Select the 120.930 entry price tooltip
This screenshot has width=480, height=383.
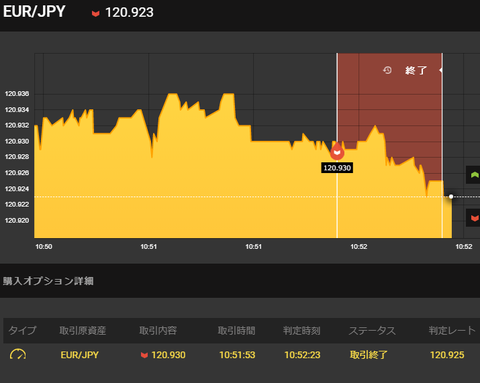pyautogui.click(x=337, y=168)
